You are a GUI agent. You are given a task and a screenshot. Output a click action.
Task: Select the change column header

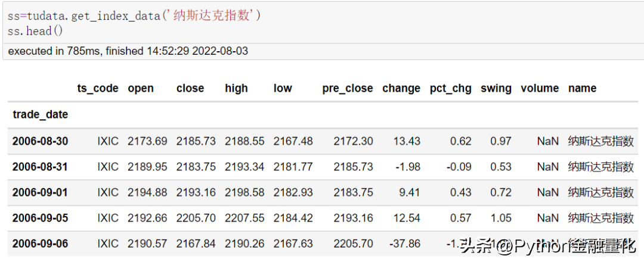click(x=401, y=88)
